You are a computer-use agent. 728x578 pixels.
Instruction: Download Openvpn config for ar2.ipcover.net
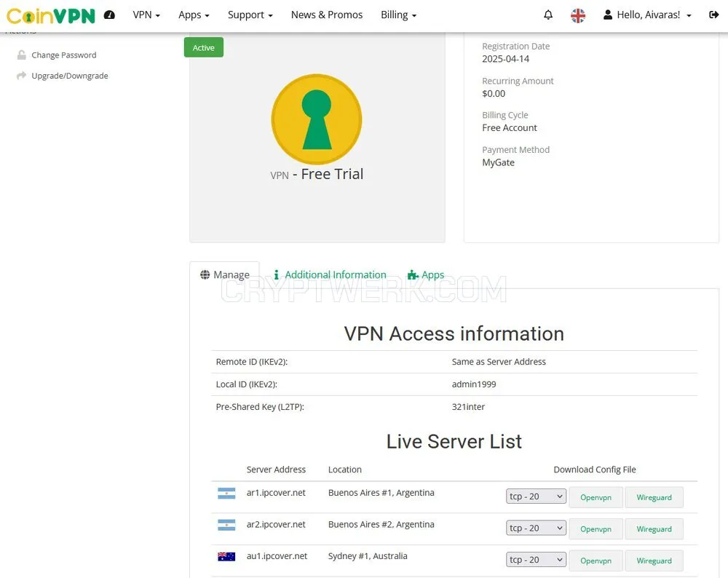tap(596, 528)
